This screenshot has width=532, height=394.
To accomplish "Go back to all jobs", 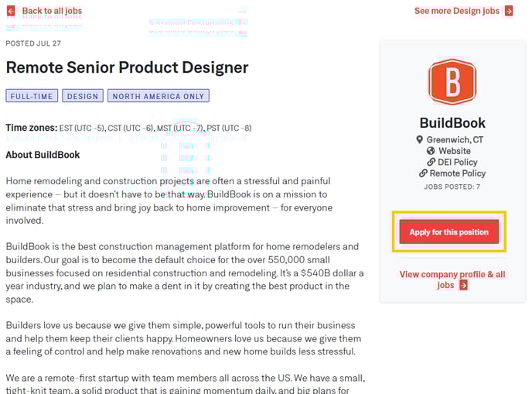I will tap(52, 11).
